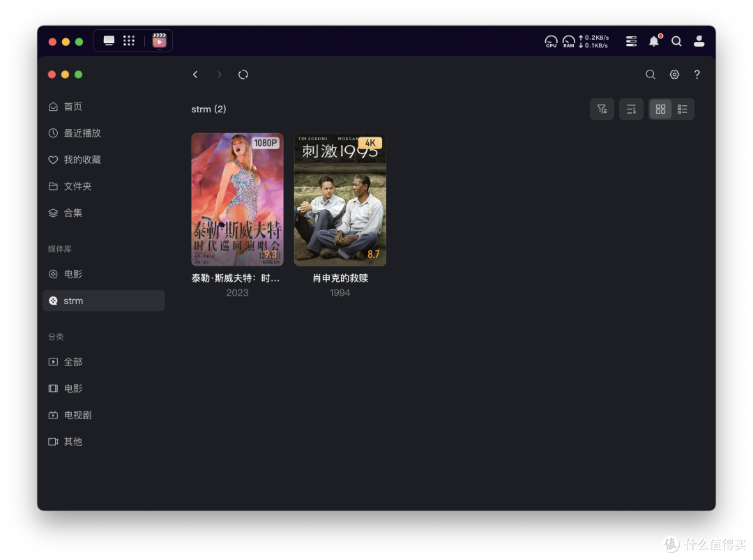The height and width of the screenshot is (560, 753).
Task: Go to 首页 home page
Action: [104, 107]
